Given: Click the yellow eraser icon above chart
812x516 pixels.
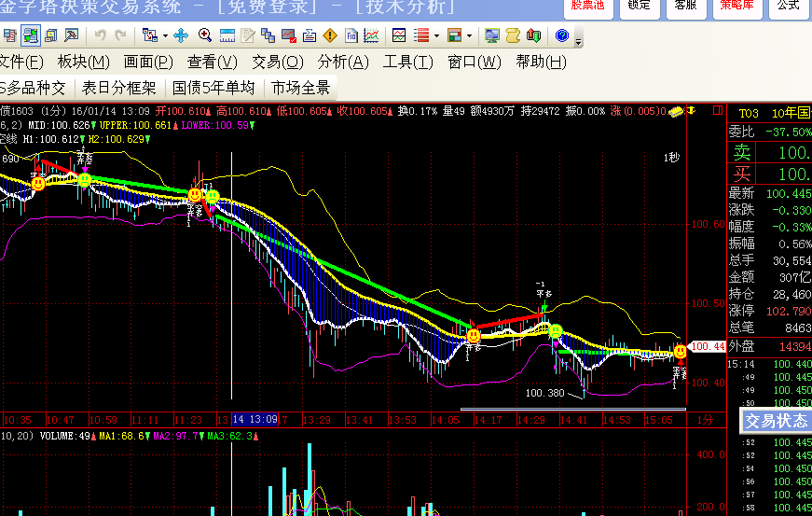Looking at the screenshot, I should pos(675,111).
